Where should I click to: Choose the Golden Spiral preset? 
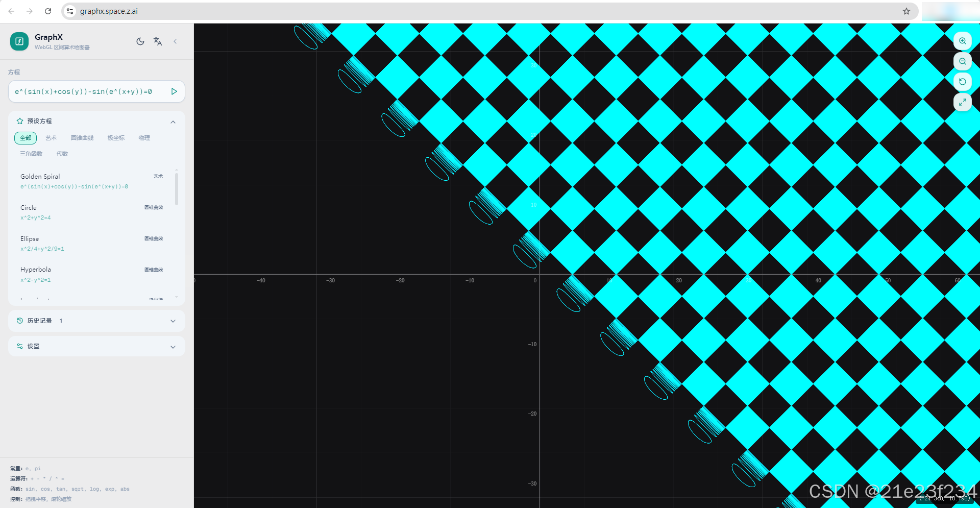click(x=92, y=181)
